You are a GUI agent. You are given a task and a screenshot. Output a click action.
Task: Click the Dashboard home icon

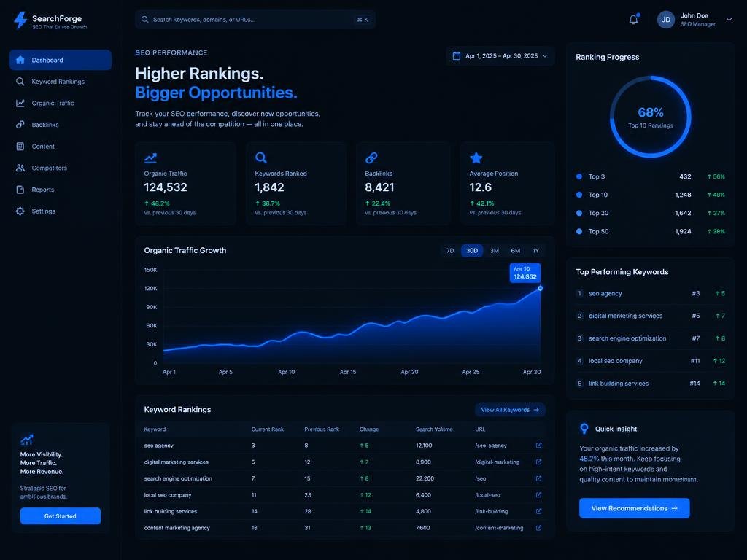(20, 60)
